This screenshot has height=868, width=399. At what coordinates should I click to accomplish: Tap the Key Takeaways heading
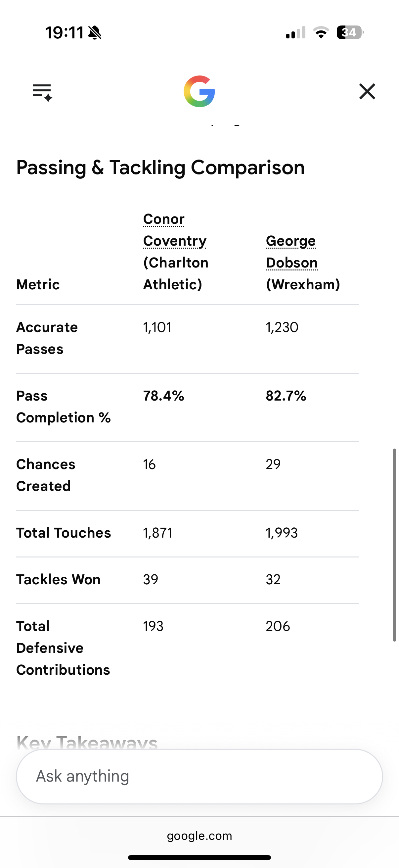click(x=87, y=743)
